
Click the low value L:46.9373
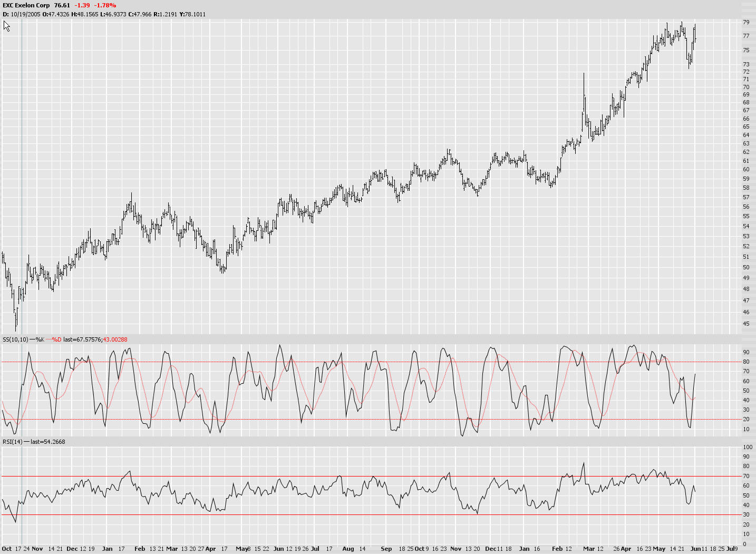pyautogui.click(x=113, y=14)
